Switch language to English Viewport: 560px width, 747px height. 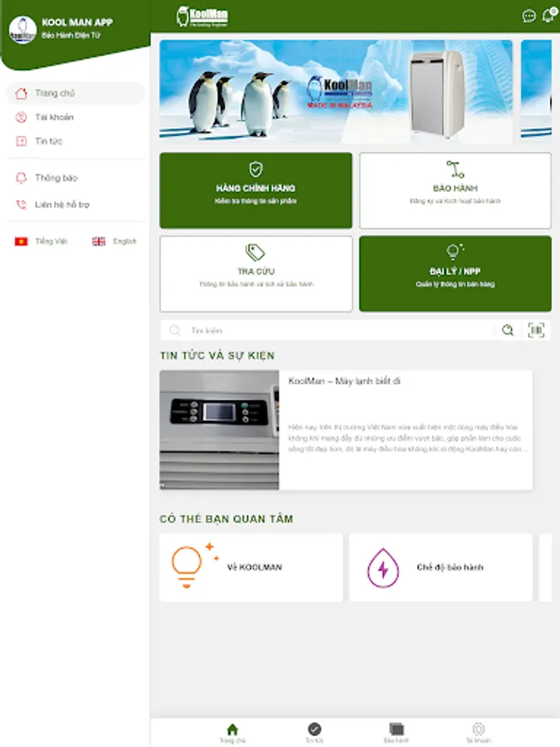click(114, 242)
